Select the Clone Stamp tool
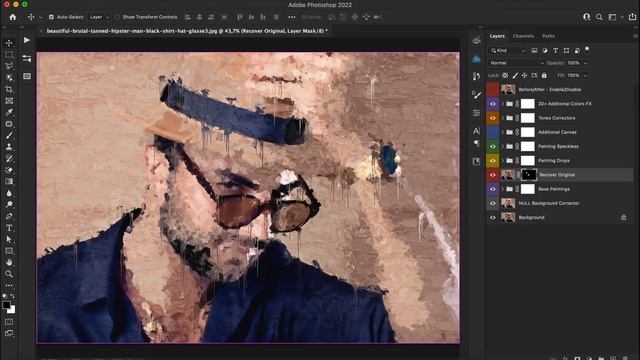 9,147
